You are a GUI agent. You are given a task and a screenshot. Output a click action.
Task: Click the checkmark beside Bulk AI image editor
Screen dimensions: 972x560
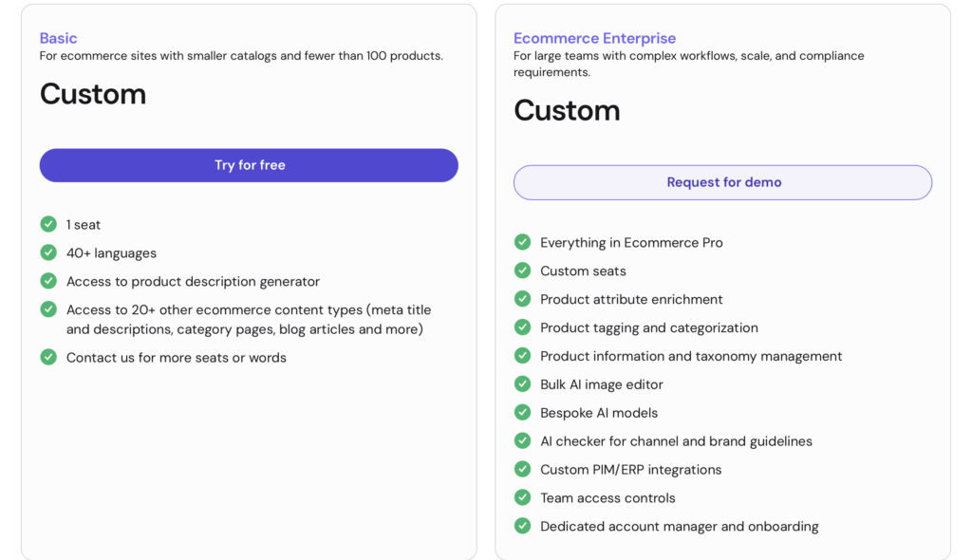point(523,383)
